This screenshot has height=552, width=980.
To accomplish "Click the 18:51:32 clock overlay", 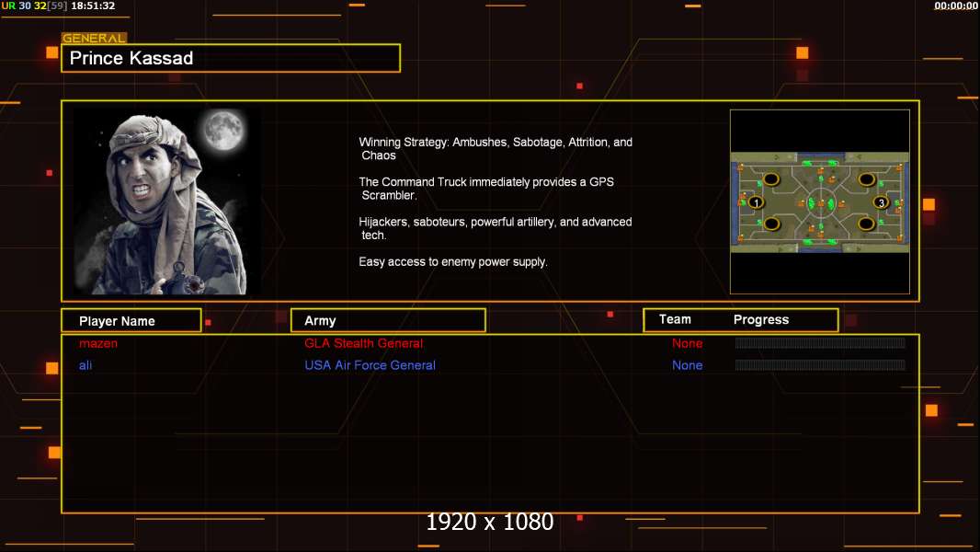I will pyautogui.click(x=93, y=6).
